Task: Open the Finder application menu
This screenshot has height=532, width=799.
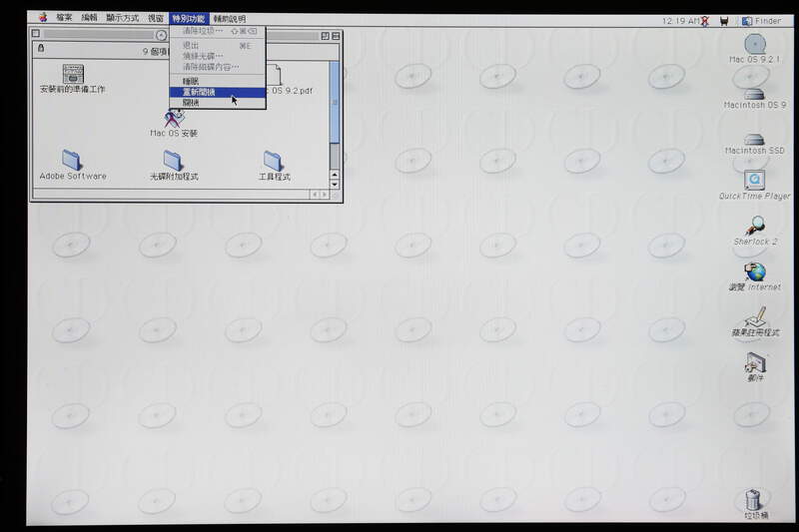Action: (x=762, y=21)
